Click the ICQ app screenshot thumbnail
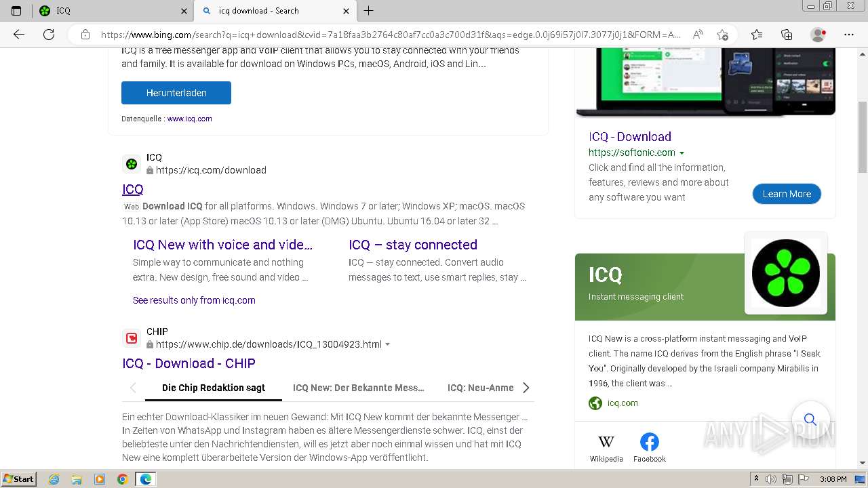This screenshot has width=868, height=488. [x=705, y=81]
